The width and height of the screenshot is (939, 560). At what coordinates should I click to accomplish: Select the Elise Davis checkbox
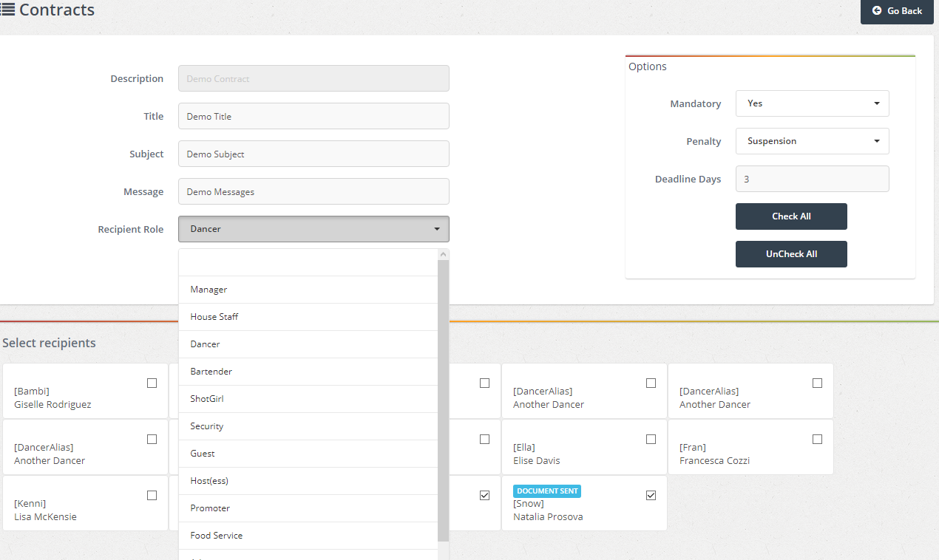(651, 439)
